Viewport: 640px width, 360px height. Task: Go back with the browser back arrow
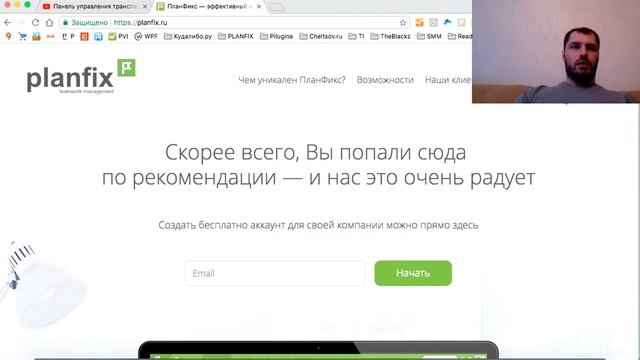(8, 22)
